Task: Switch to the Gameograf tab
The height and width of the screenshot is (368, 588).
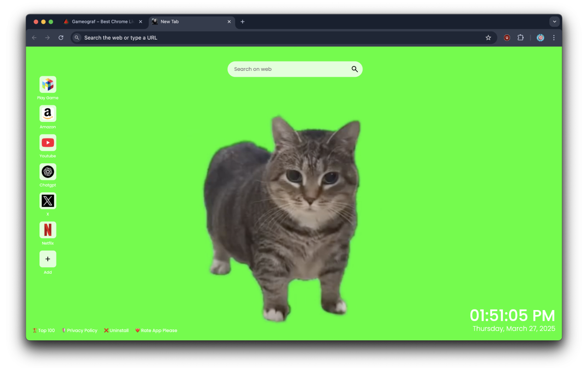Action: click(103, 22)
